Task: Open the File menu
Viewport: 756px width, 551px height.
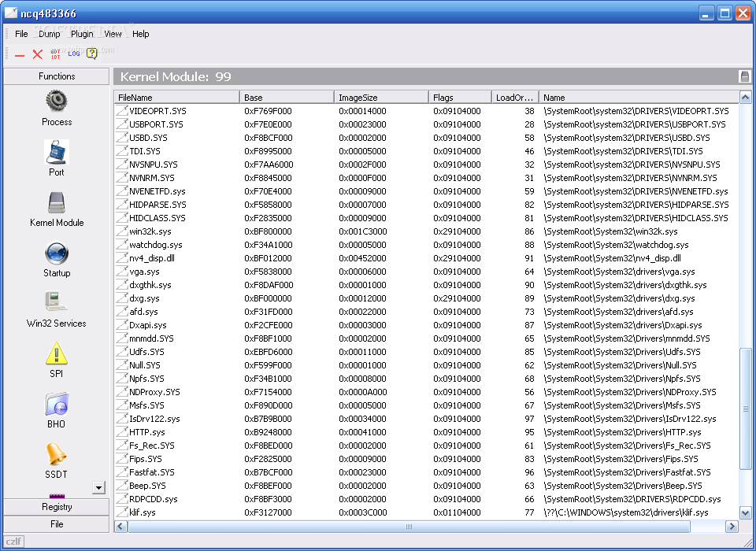Action: 21,34
